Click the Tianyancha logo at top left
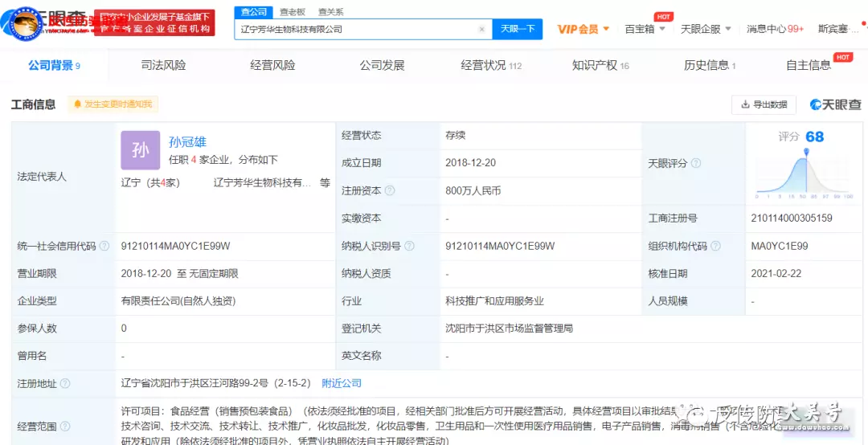Viewport: 868px width, 445px height. [x=45, y=22]
